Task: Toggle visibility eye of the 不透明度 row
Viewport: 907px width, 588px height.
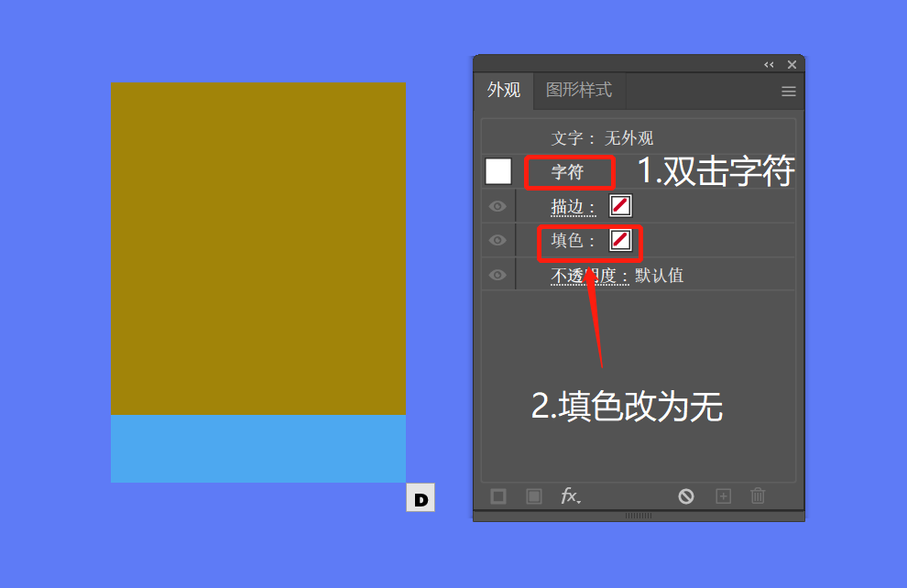Action: (x=497, y=275)
